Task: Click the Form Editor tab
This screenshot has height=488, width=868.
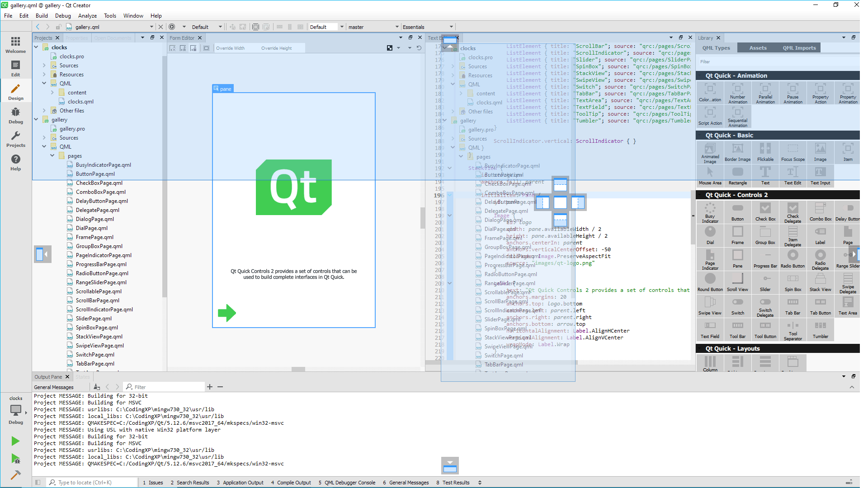Action: (182, 38)
